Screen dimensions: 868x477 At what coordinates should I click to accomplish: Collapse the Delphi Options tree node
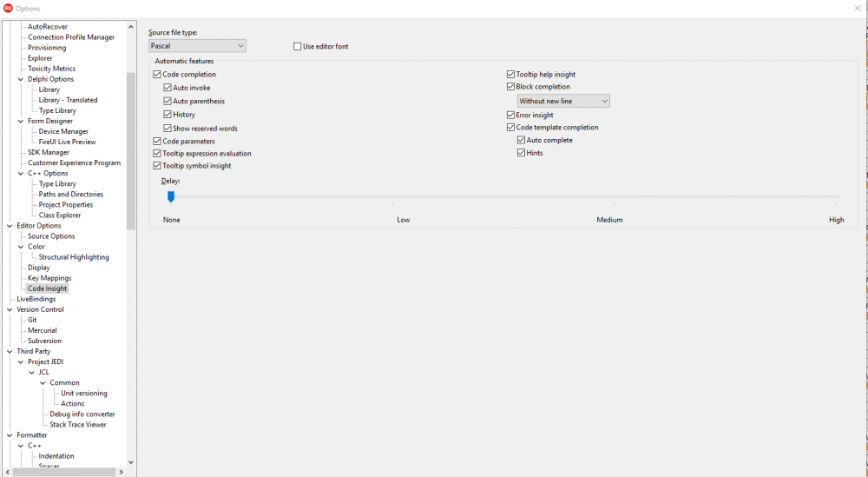click(21, 79)
